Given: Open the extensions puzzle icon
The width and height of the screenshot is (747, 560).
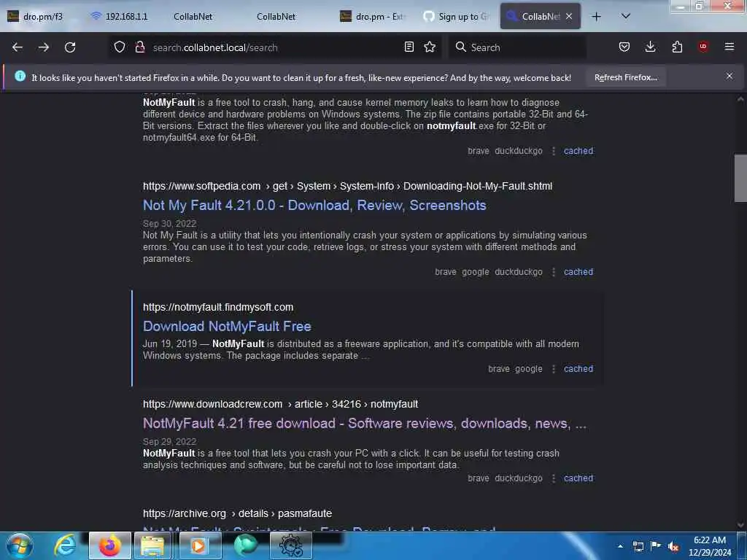Looking at the screenshot, I should pyautogui.click(x=677, y=47).
